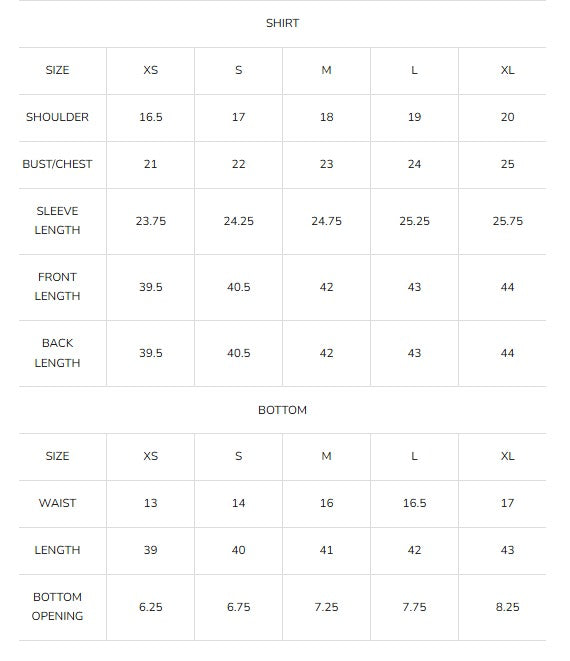Select the shirt SHOULDER row label
Image resolution: width=570 pixels, height=661 pixels.
(x=57, y=117)
